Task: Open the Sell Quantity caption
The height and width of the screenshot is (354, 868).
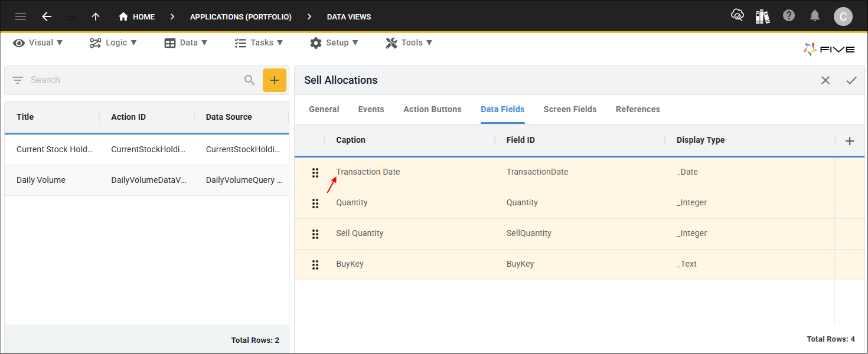Action: point(360,233)
